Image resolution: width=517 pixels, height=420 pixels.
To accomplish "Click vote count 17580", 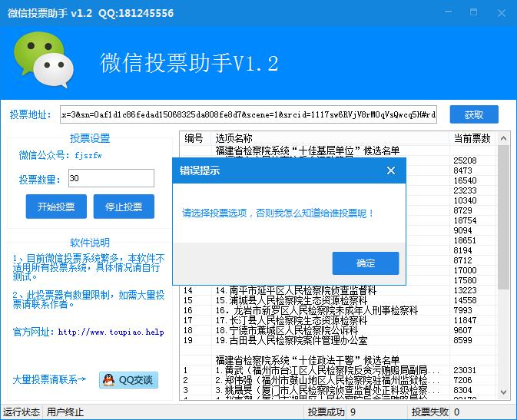I will click(x=465, y=280).
